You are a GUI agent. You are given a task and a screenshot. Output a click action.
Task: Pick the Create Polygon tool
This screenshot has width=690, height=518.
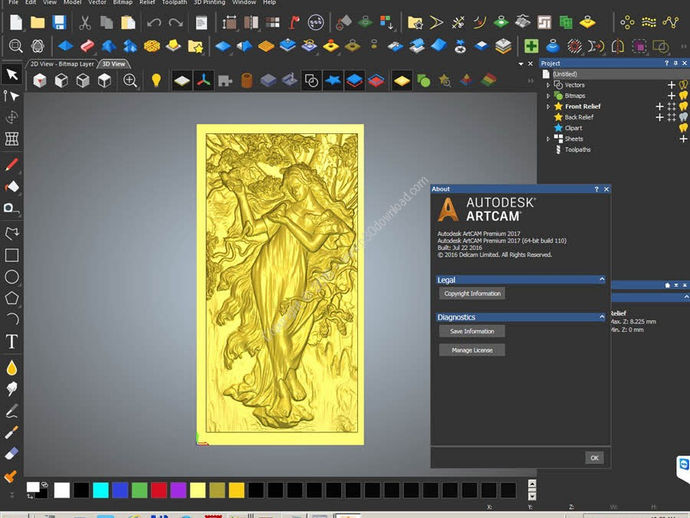[x=12, y=298]
